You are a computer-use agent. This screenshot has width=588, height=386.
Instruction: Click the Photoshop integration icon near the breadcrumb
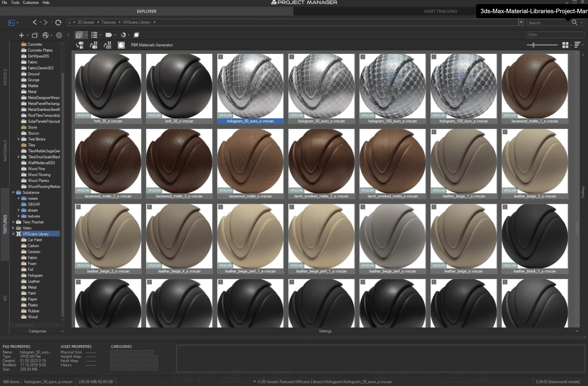[11, 22]
